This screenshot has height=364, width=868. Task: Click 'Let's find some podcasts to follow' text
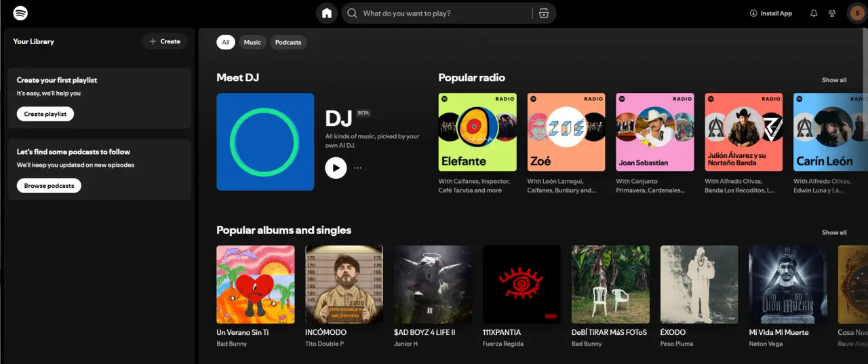73,152
